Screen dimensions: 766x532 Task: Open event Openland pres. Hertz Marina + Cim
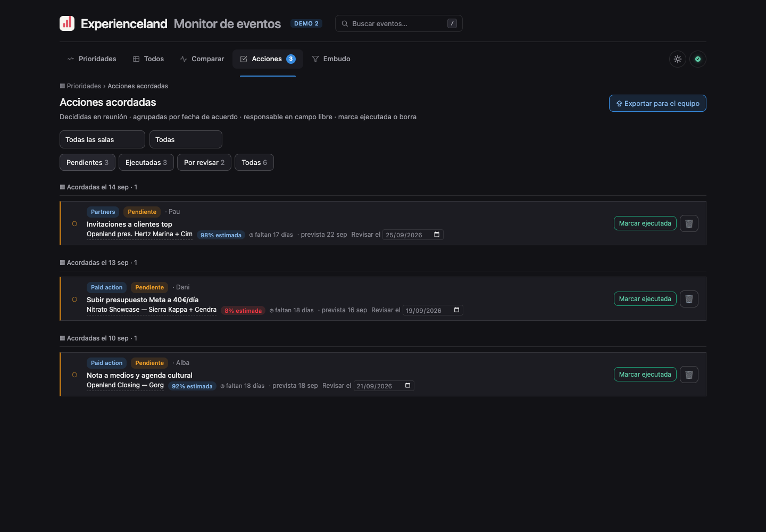click(x=139, y=234)
